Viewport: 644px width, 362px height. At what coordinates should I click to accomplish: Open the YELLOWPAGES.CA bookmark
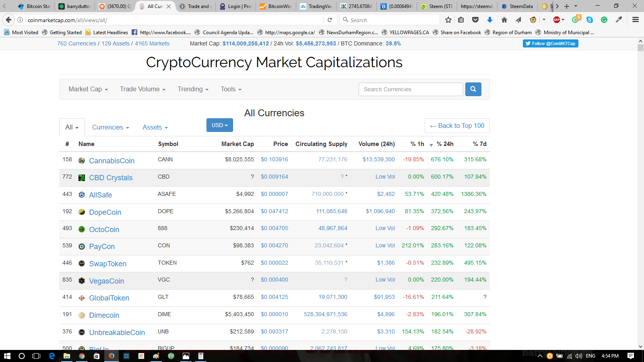pos(405,32)
